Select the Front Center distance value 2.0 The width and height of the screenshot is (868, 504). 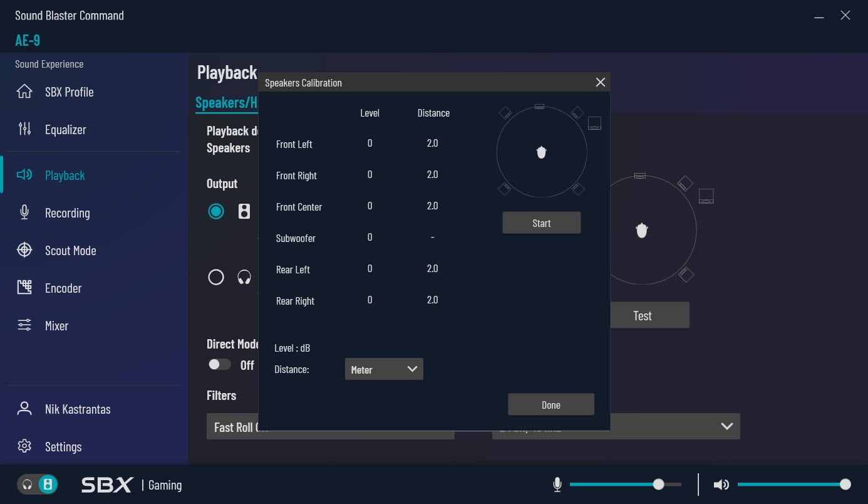(x=432, y=206)
